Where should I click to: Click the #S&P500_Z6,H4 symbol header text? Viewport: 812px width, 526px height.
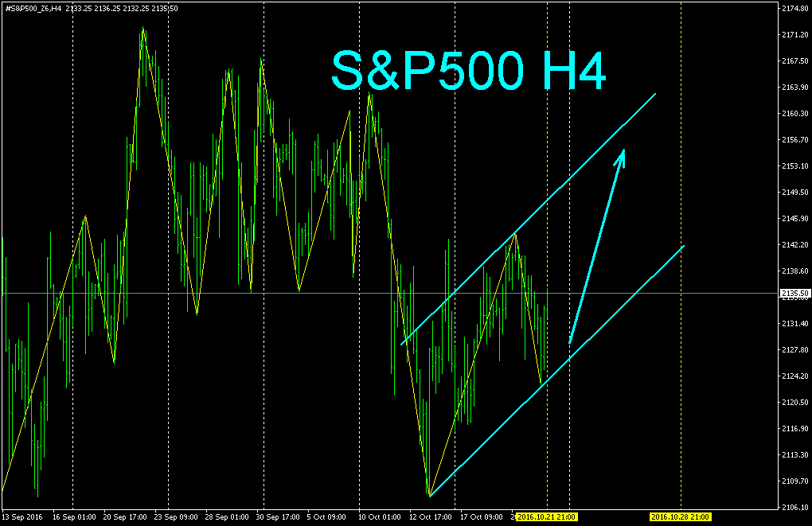click(x=33, y=9)
